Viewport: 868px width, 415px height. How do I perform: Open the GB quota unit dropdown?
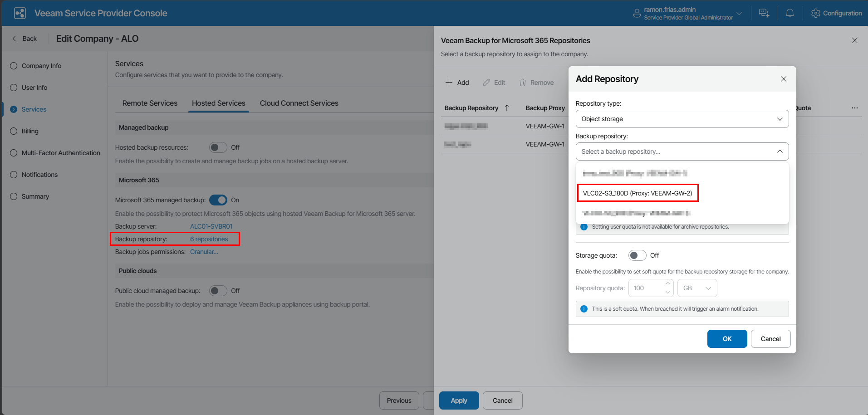[x=697, y=288]
